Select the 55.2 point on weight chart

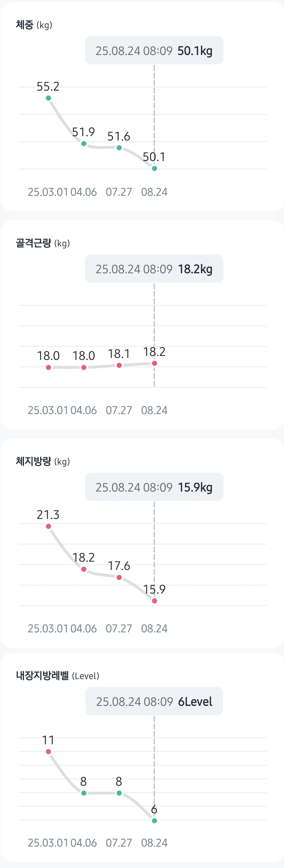48,98
